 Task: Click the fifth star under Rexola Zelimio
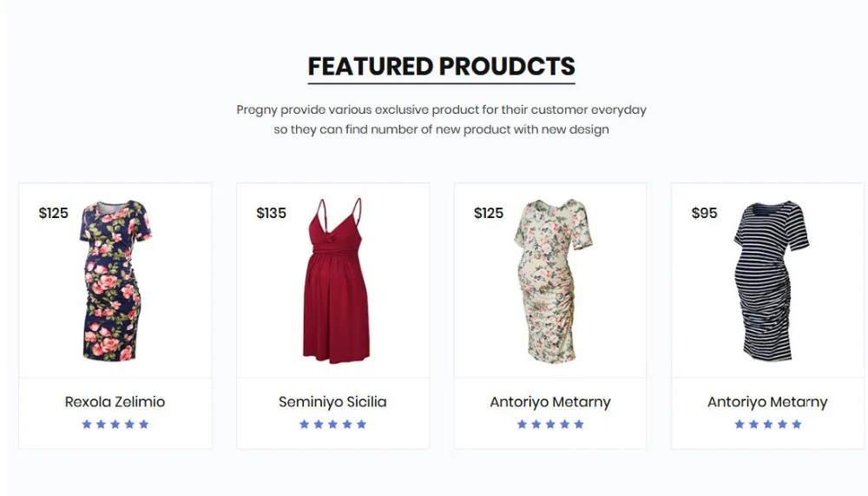[144, 424]
